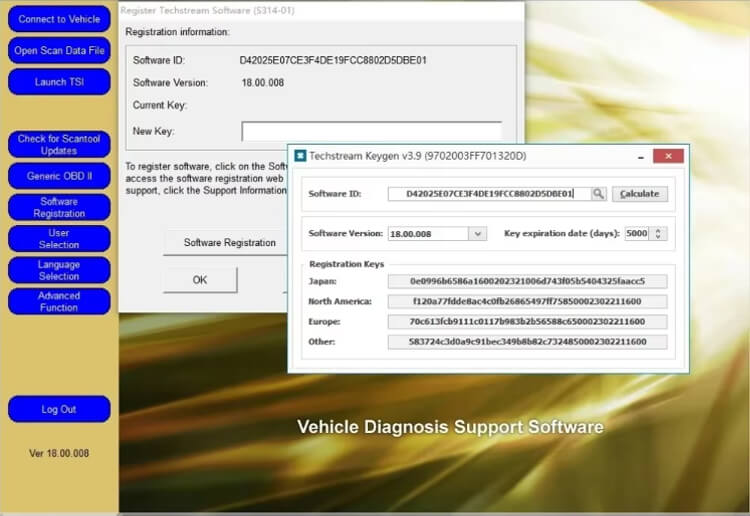Viewport: 750px width, 516px height.
Task: Open Advanced Function
Action: (59, 301)
